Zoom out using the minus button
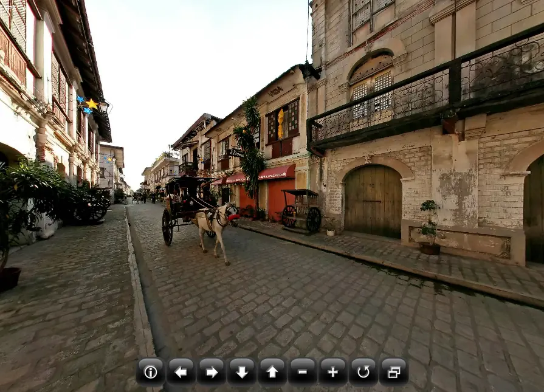The width and height of the screenshot is (544, 392). [x=303, y=372]
